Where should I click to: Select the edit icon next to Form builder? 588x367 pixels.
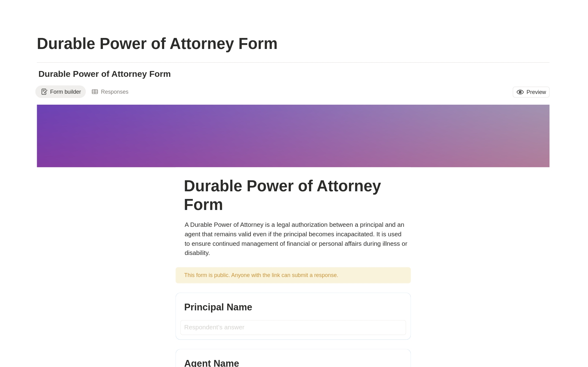[44, 92]
